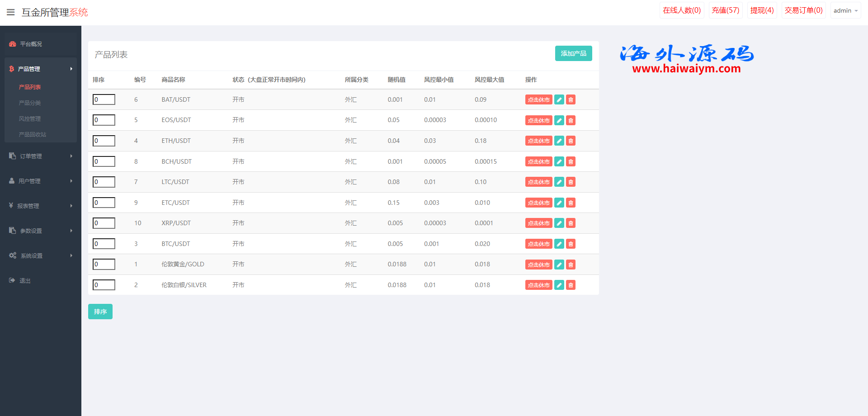Click the 添加产品 button
The width and height of the screenshot is (868, 416).
573,53
